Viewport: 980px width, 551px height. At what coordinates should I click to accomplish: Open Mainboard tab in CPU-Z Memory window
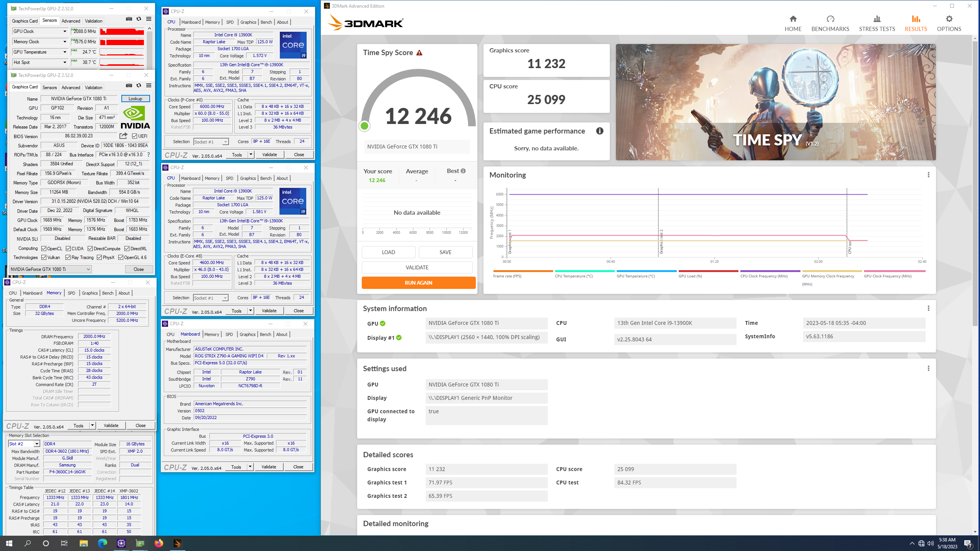tap(33, 293)
